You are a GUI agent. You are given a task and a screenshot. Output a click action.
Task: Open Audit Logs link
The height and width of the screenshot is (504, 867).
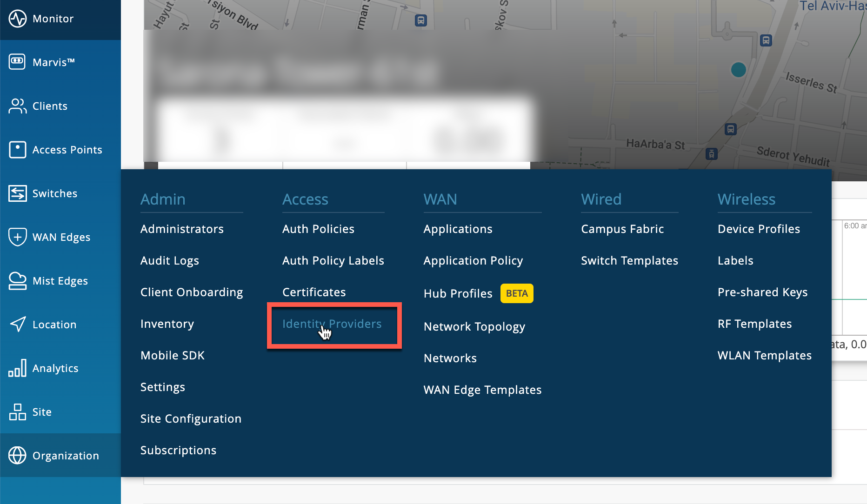170,261
